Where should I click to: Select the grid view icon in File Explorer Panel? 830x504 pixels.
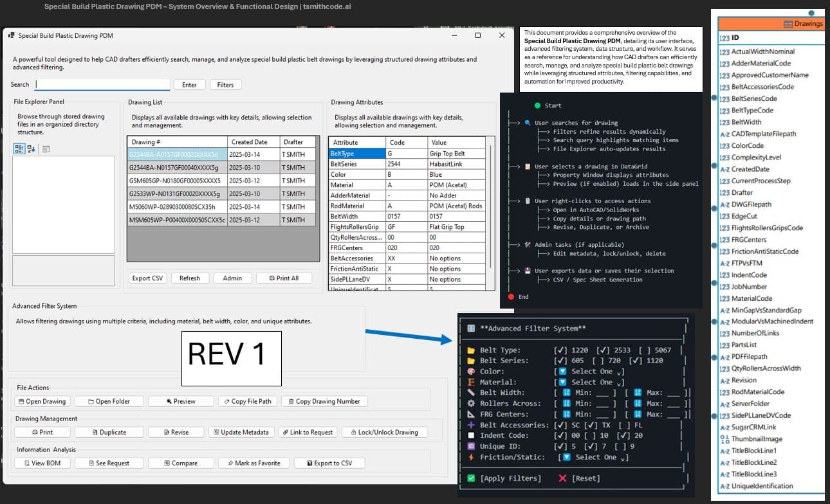click(x=21, y=148)
